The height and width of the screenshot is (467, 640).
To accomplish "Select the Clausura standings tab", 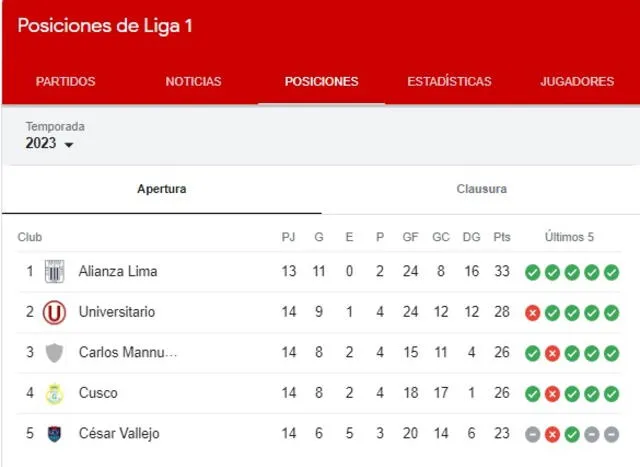I will coord(481,189).
